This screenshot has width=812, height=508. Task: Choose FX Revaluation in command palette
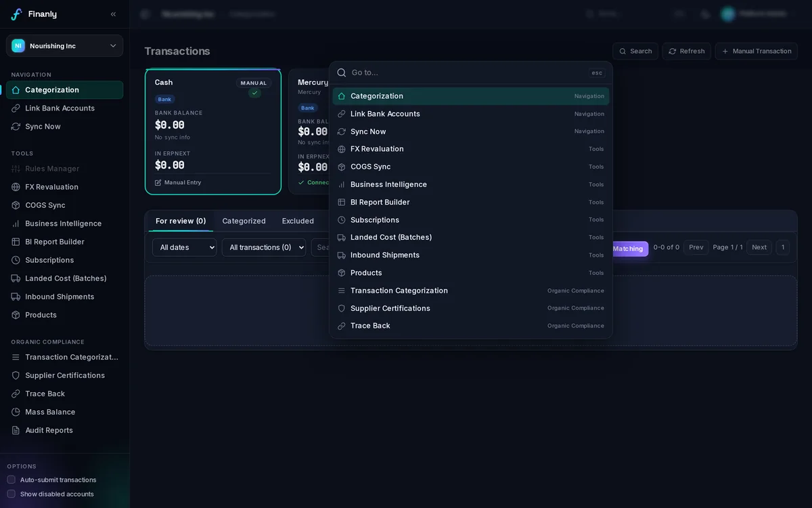tap(471, 149)
